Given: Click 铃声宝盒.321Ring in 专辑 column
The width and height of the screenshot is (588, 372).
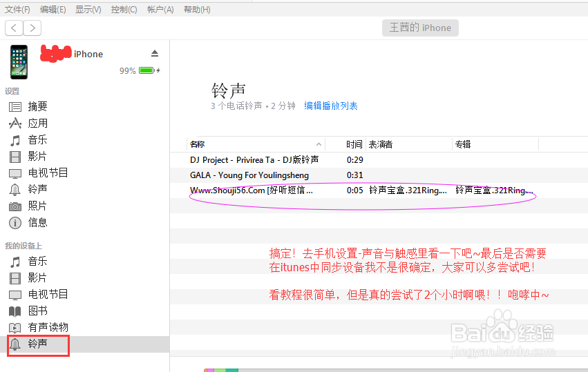Looking at the screenshot, I should [x=494, y=190].
